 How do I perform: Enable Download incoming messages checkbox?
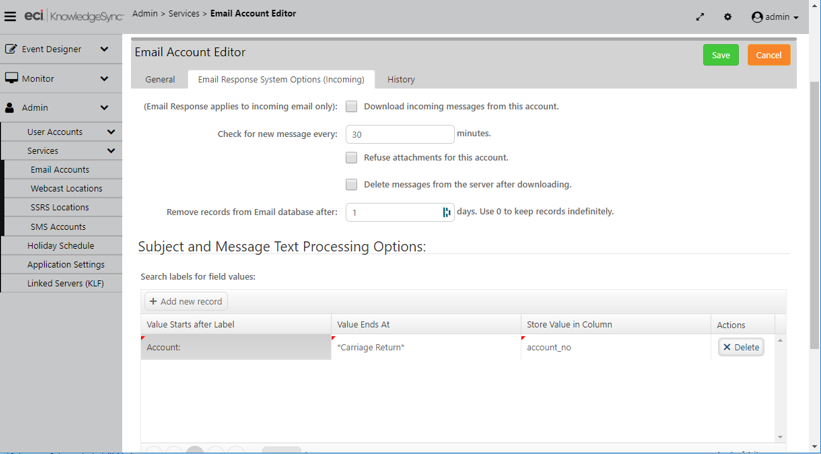pyautogui.click(x=351, y=106)
